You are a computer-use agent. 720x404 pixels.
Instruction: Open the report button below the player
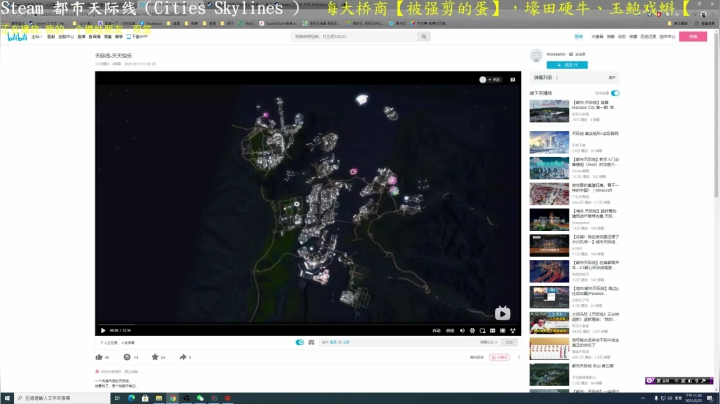[x=477, y=357]
